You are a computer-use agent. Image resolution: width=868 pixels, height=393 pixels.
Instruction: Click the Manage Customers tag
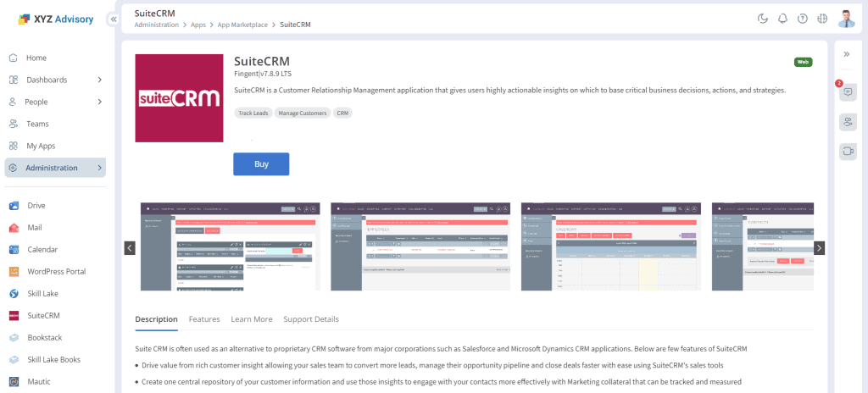click(x=303, y=113)
